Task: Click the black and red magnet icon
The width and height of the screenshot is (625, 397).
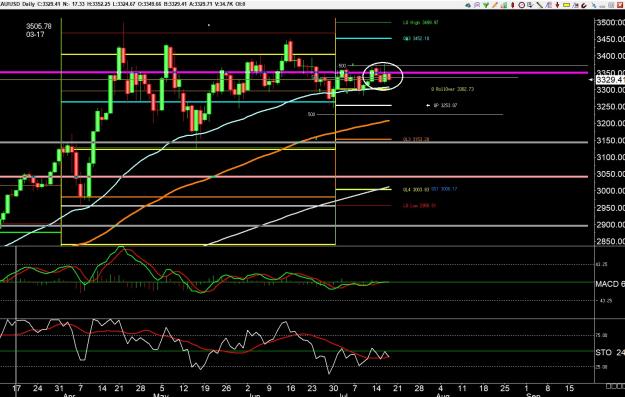Action: pos(584,5)
